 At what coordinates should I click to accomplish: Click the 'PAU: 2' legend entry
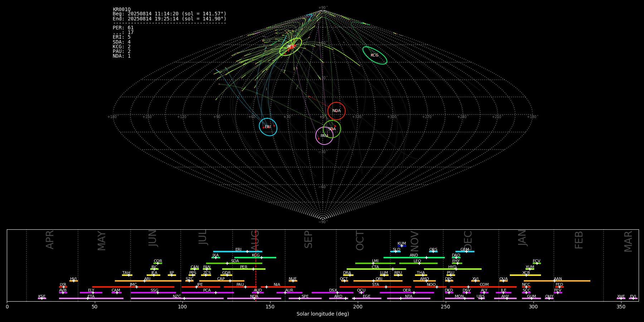coord(122,51)
